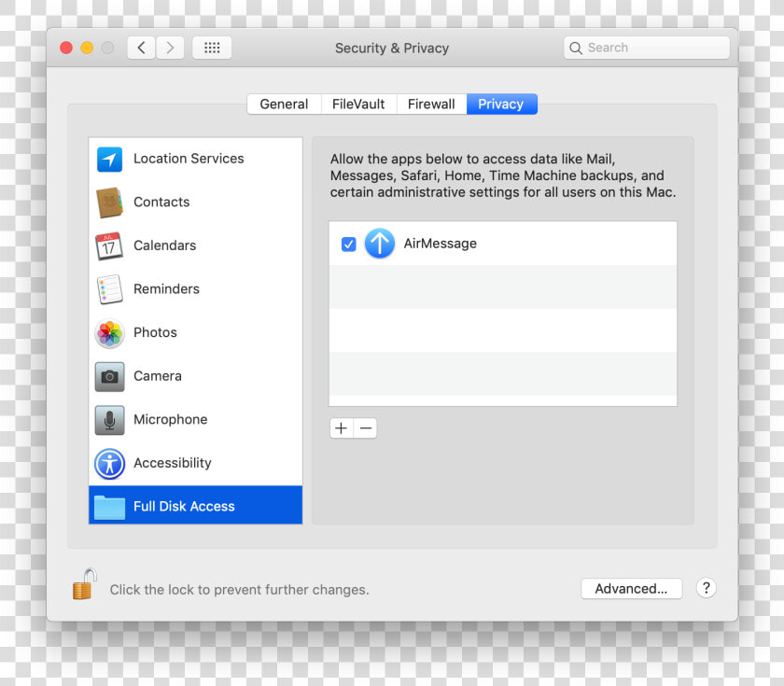784x686 pixels.
Task: Uncheck the AirMessage checkbox
Action: click(348, 244)
